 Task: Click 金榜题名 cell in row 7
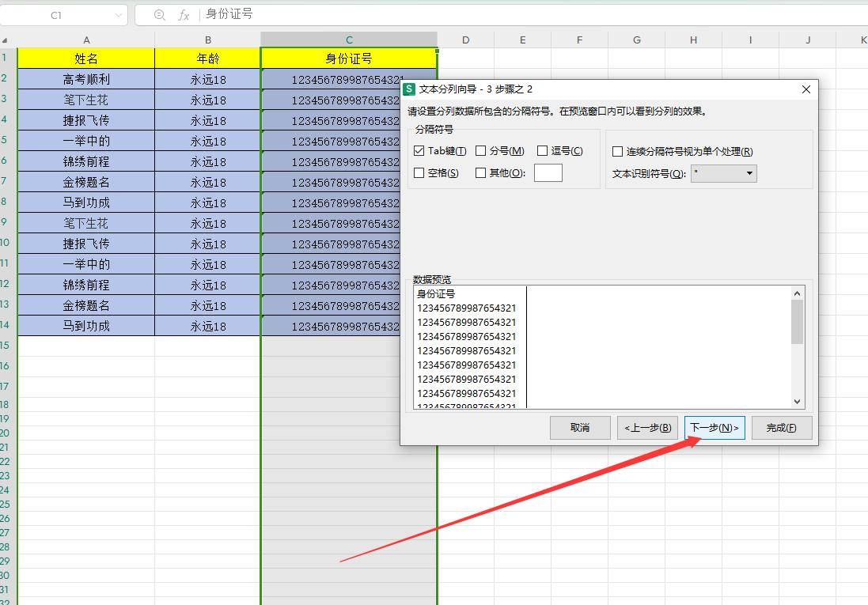86,182
